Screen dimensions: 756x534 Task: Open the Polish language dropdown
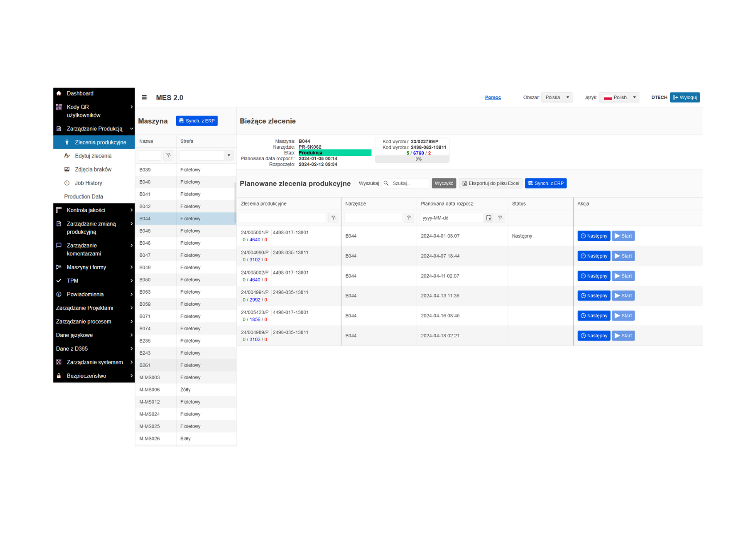pyautogui.click(x=619, y=97)
